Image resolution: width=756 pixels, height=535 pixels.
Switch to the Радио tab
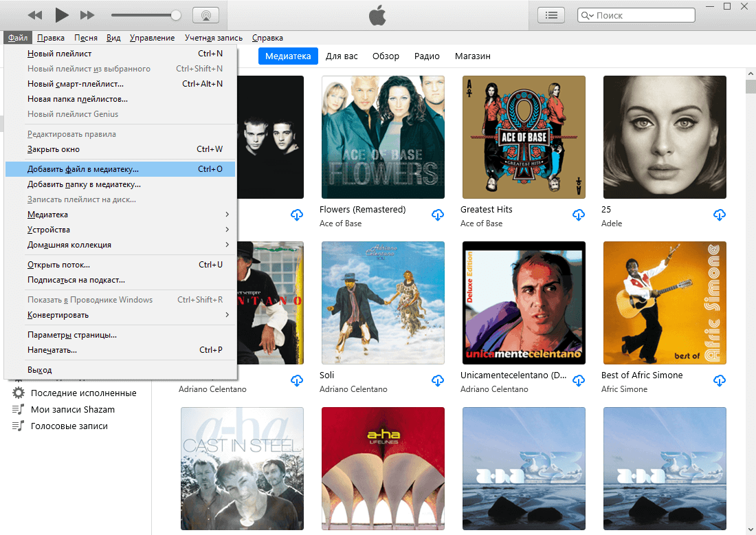(x=427, y=56)
